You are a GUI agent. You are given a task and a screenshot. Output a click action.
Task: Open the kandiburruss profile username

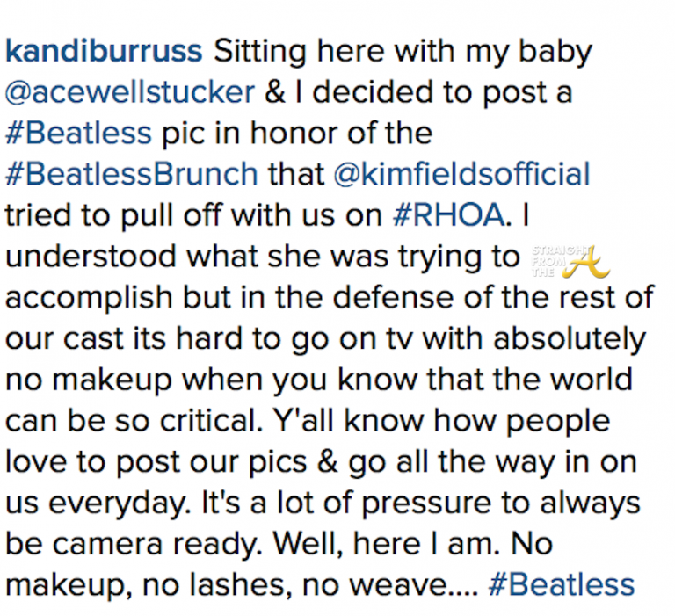coord(104,52)
